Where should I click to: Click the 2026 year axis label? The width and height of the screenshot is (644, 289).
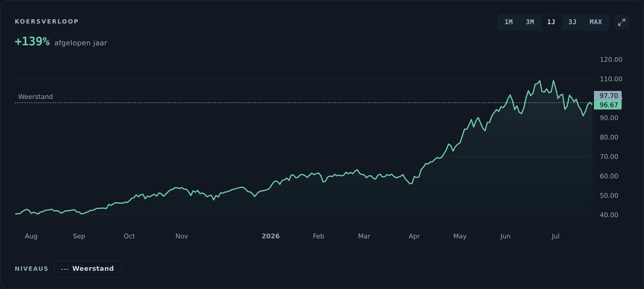pos(270,236)
